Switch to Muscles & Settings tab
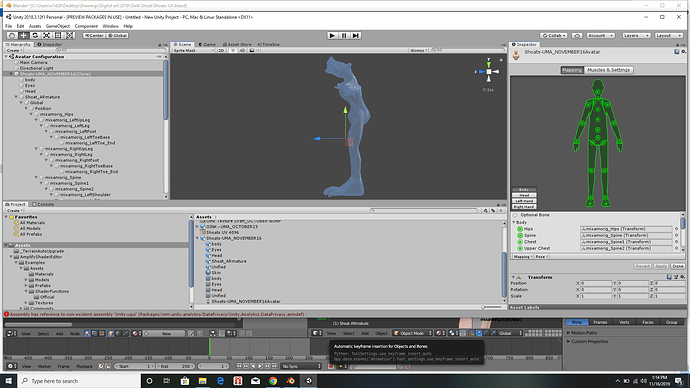 [609, 70]
